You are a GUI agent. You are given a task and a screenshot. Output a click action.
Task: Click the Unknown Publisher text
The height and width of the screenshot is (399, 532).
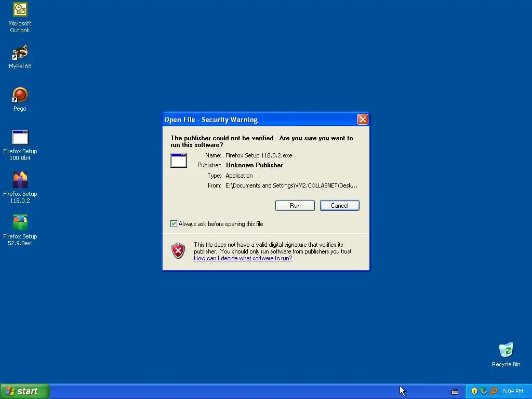pyautogui.click(x=255, y=165)
